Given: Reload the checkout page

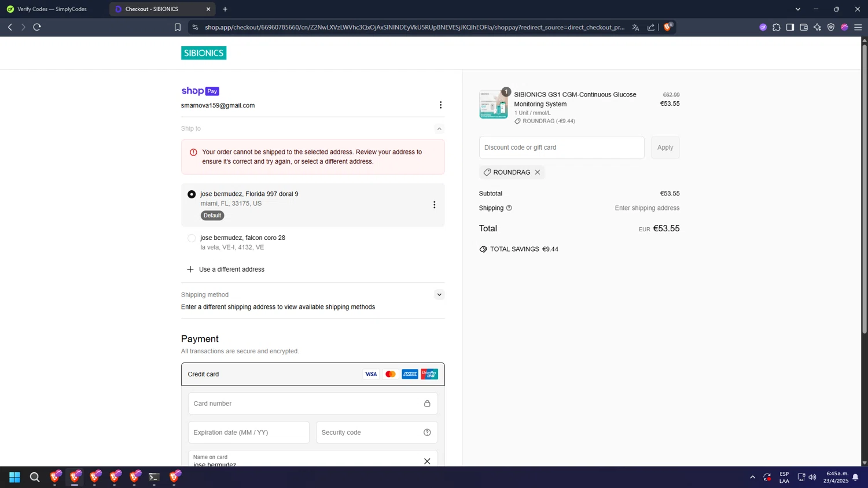Looking at the screenshot, I should [x=37, y=27].
